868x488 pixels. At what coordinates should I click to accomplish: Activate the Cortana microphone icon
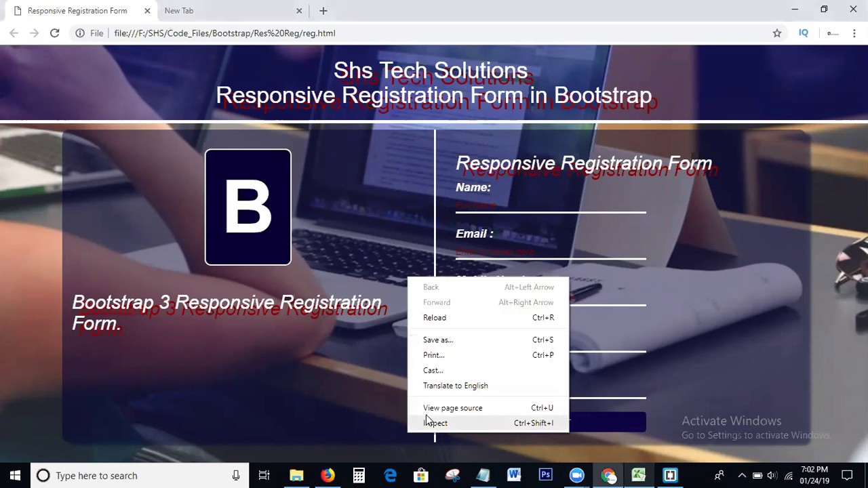click(236, 475)
